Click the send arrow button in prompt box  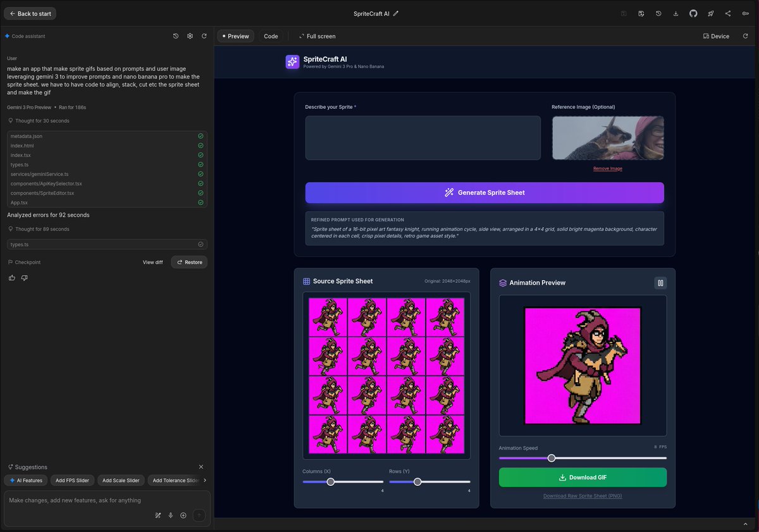199,516
